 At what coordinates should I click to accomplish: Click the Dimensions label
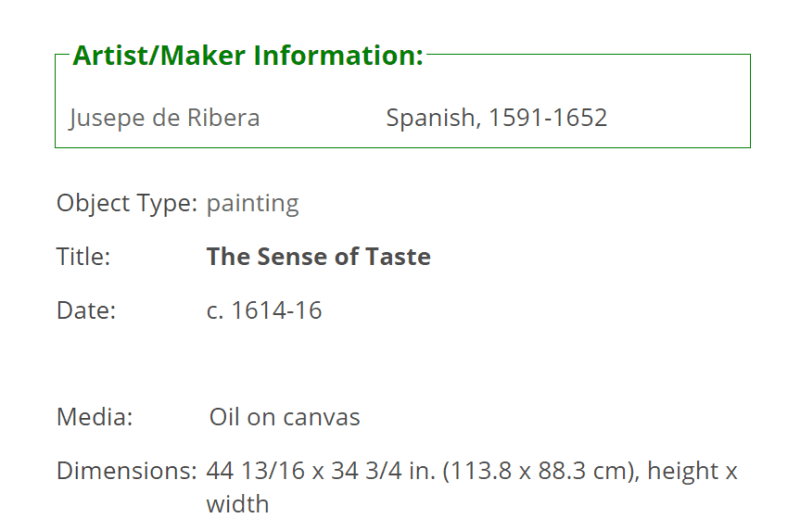[127, 470]
